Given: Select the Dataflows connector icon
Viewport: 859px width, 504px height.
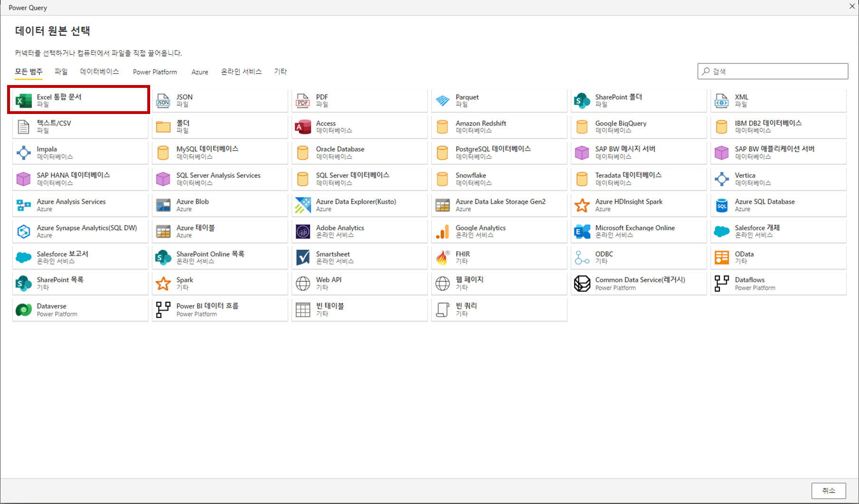Looking at the screenshot, I should tap(722, 284).
